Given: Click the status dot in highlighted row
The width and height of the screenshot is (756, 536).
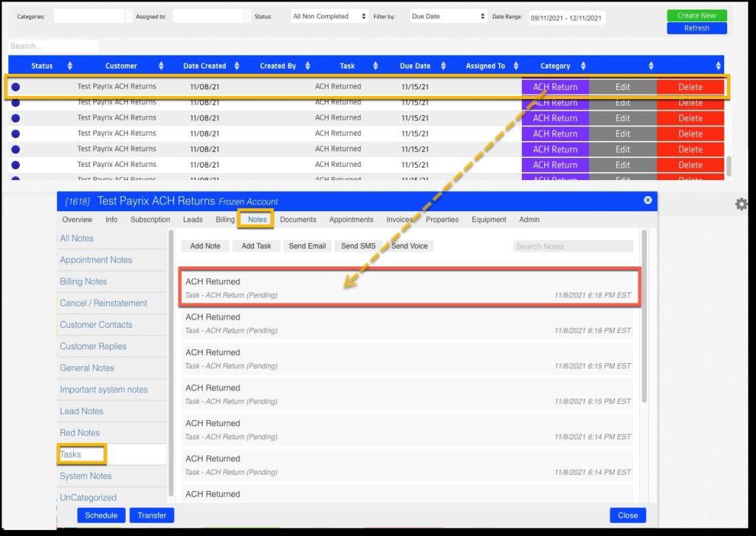Looking at the screenshot, I should pyautogui.click(x=16, y=87).
